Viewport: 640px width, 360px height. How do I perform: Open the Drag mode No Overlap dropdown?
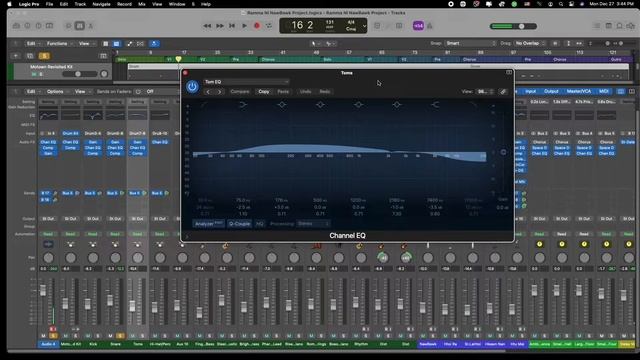coord(530,43)
